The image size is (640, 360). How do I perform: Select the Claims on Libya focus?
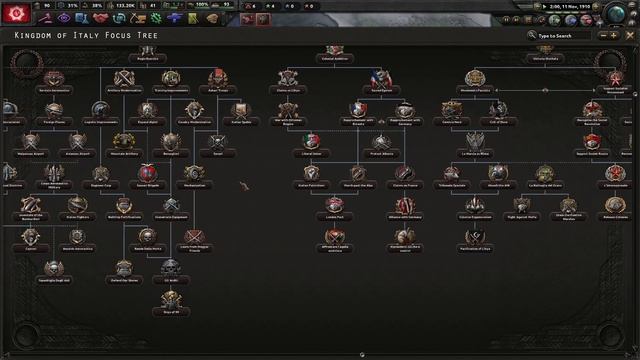point(288,82)
